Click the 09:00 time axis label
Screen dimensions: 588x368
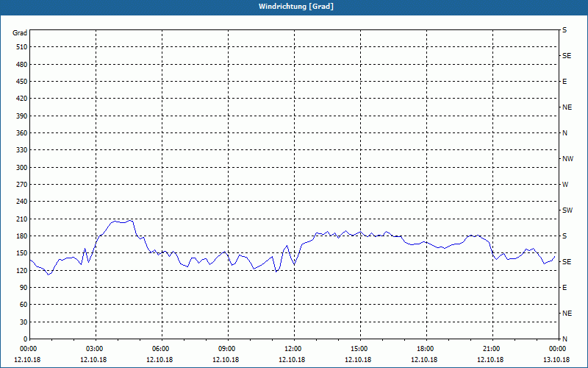227,349
